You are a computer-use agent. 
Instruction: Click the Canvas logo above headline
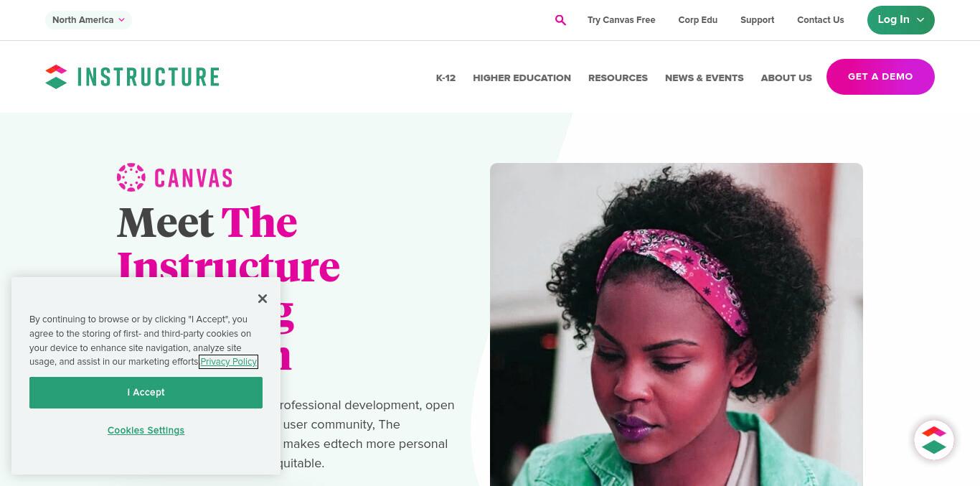[174, 177]
